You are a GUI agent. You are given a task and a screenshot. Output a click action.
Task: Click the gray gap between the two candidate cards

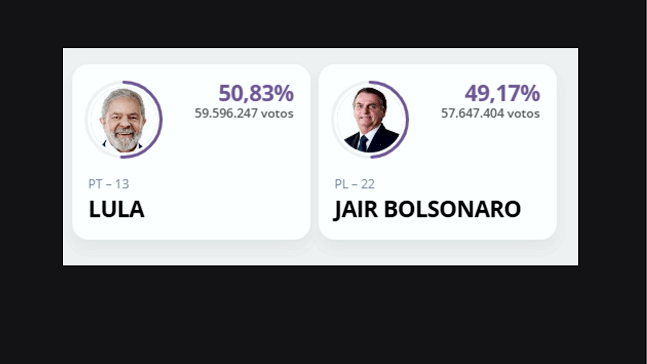click(x=314, y=152)
